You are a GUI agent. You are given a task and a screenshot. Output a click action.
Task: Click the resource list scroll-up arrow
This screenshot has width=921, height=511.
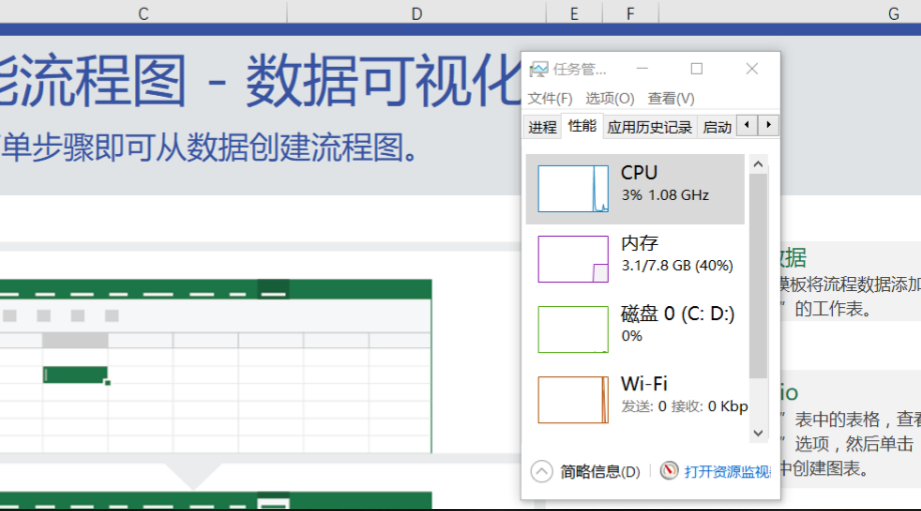(758, 164)
